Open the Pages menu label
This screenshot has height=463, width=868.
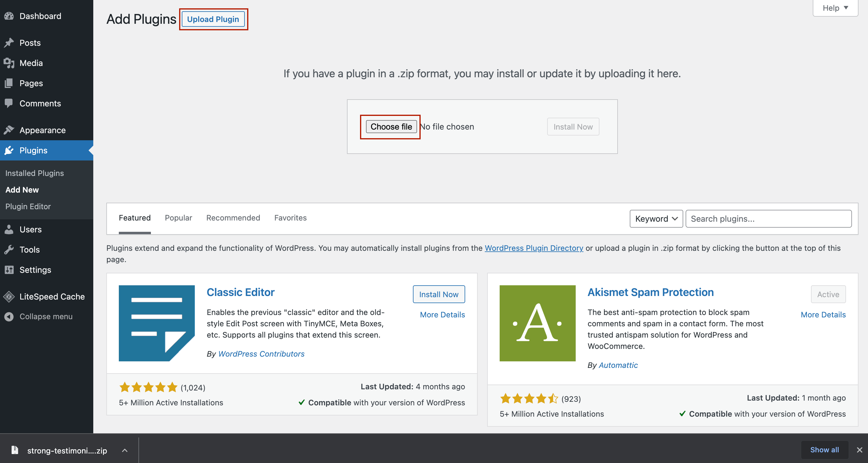point(31,83)
